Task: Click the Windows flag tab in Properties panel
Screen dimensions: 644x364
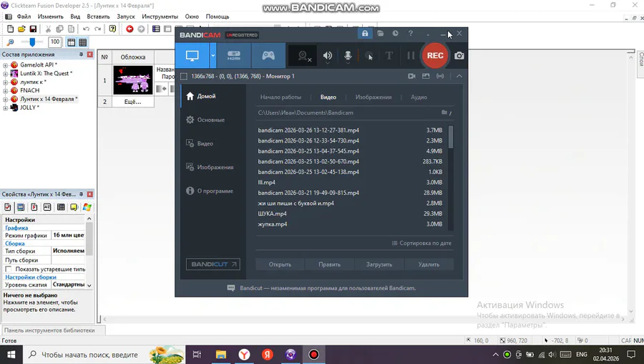Action: (87, 207)
